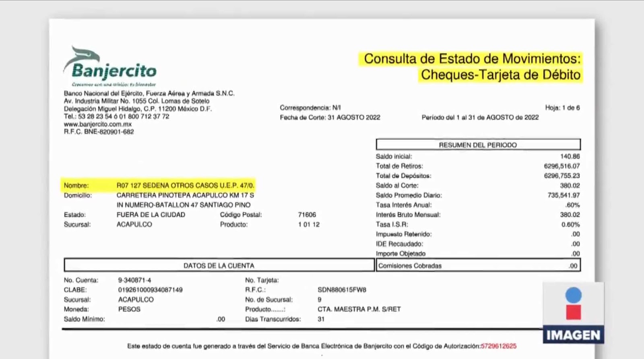
Task: Click the No. de Sucursal value 9
Action: (320, 300)
